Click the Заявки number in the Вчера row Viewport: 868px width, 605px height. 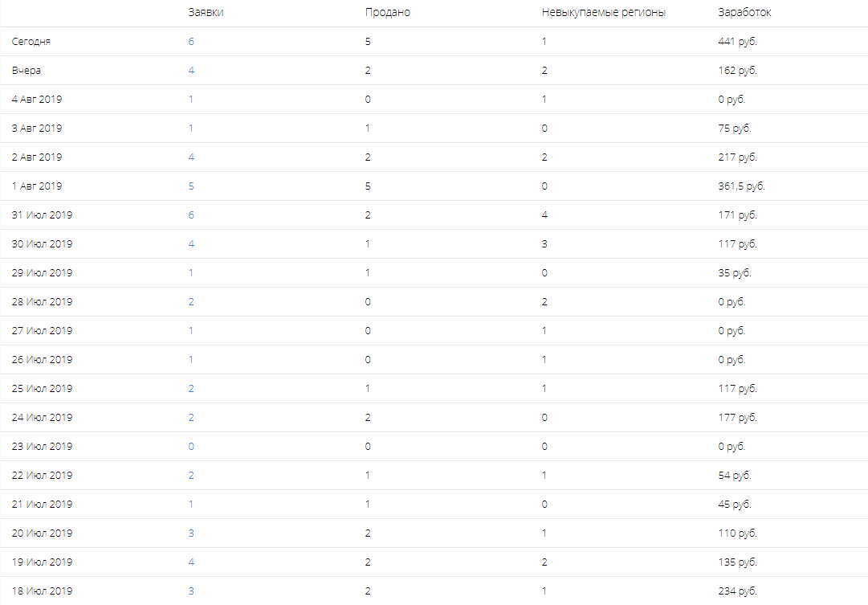coord(191,71)
